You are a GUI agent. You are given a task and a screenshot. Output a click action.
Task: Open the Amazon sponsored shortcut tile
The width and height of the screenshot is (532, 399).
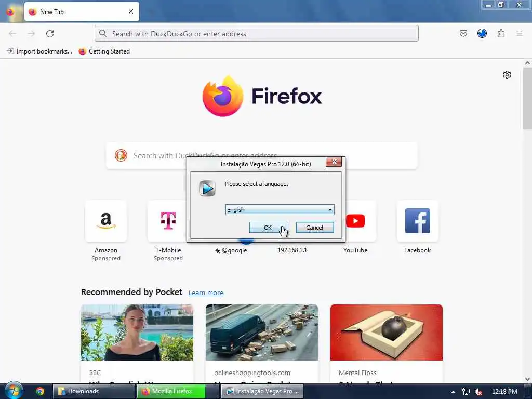pos(106,221)
